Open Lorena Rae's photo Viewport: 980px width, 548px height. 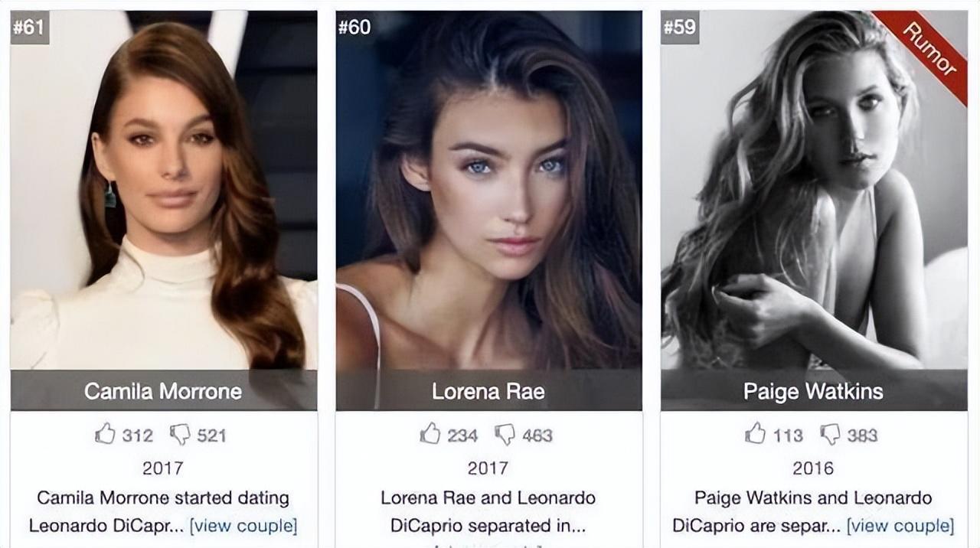coord(488,190)
